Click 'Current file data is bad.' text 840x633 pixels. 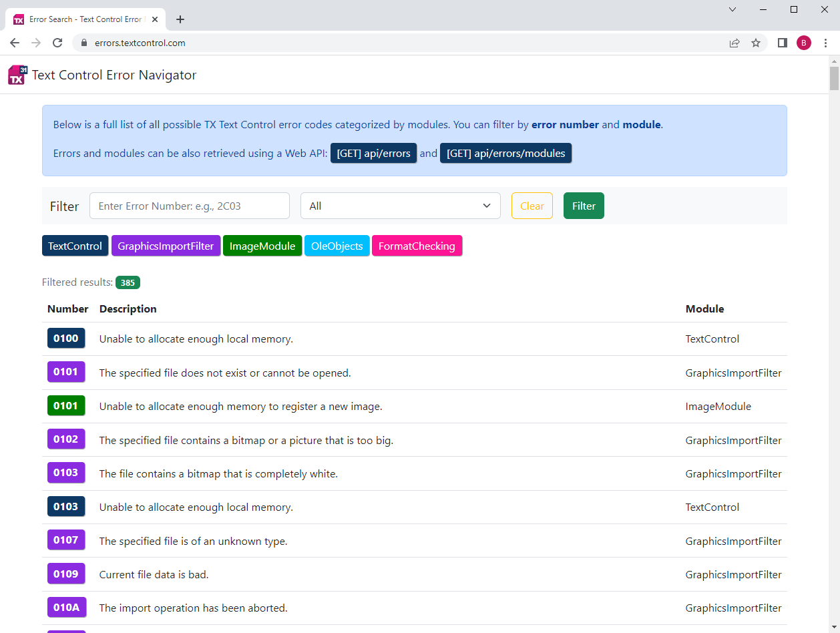[x=154, y=574]
